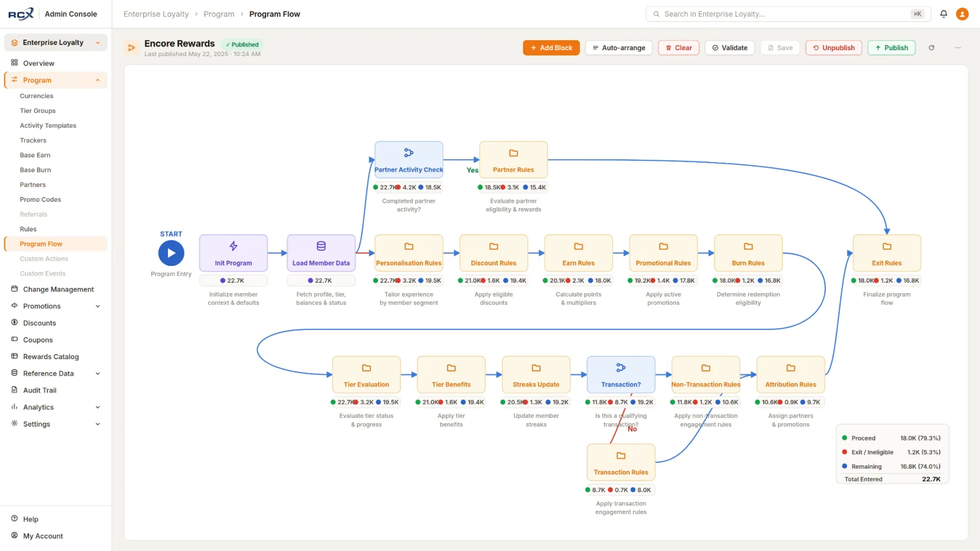The width and height of the screenshot is (980, 551).
Task: Click the Publish button
Action: pos(891,48)
